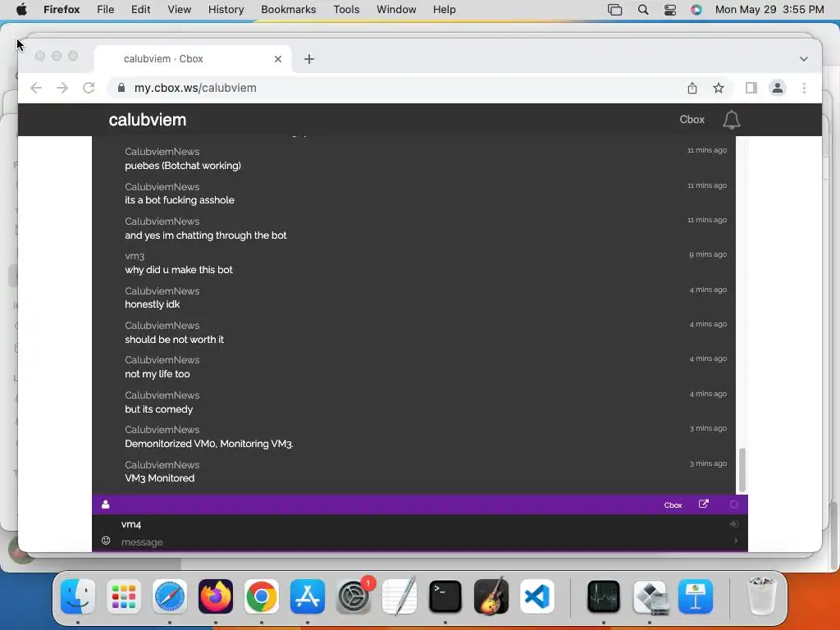
Task: Close the calubviem · Cbox tab
Action: point(278,59)
